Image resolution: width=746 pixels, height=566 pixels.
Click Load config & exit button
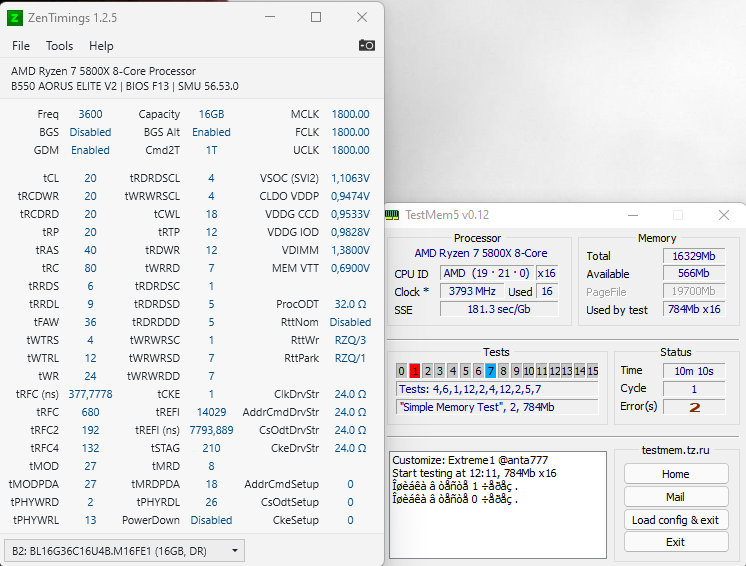pos(676,520)
